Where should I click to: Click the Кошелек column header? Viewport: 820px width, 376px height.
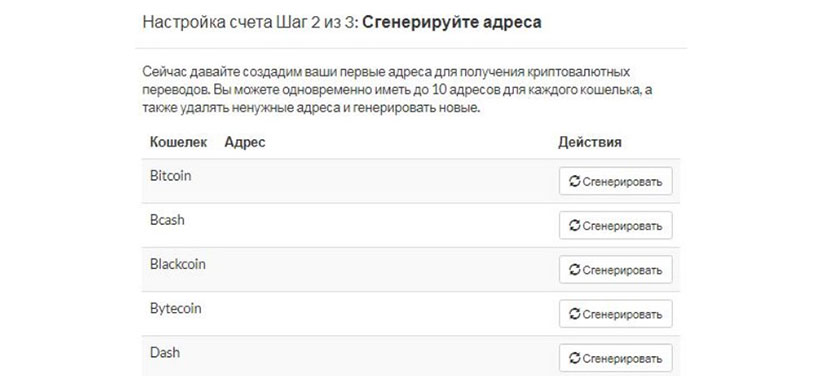178,142
